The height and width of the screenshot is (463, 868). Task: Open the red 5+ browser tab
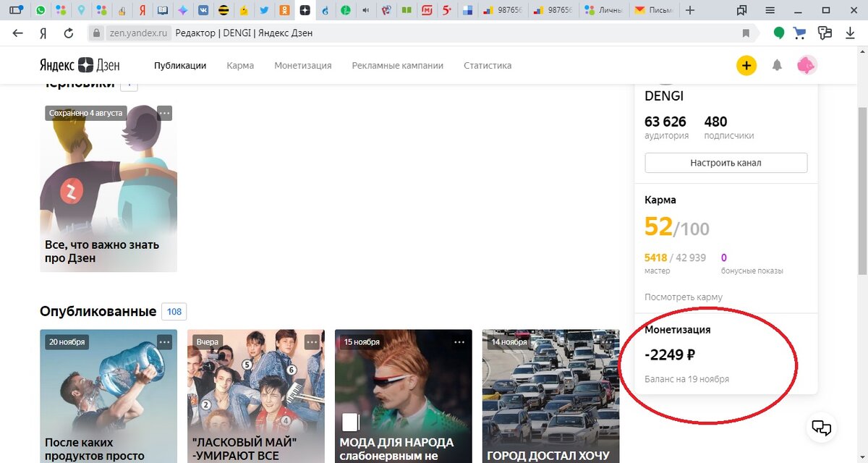[x=448, y=10]
